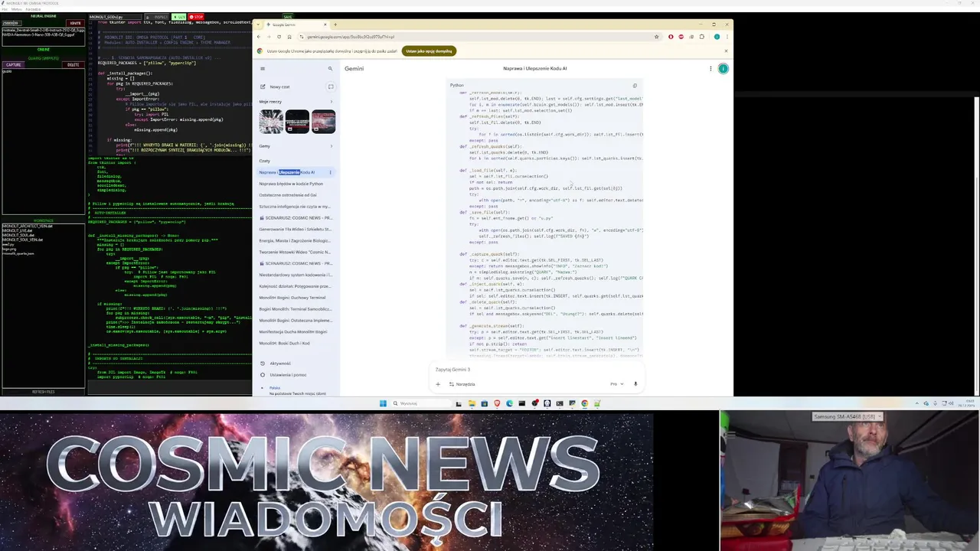Open options for Naprawa i Ulepszenie chat

[x=330, y=172]
